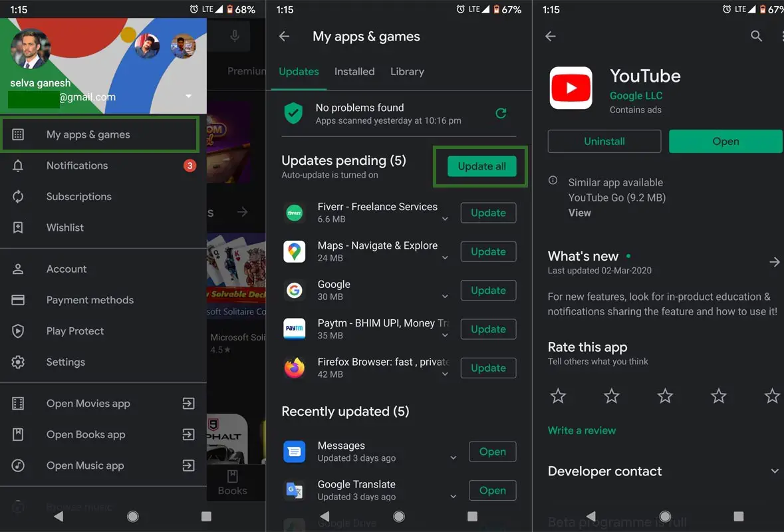Go back from the YouTube app page
The image size is (784, 532).
(x=551, y=36)
